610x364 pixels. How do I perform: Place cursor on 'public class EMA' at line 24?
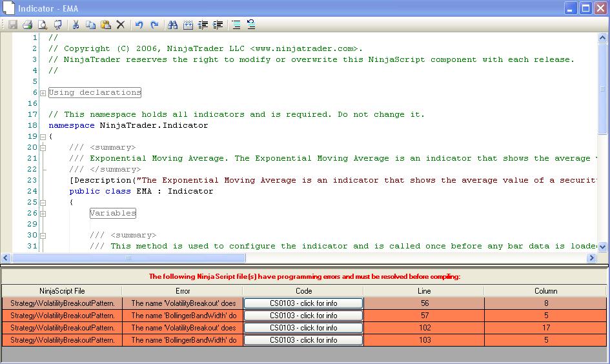tap(110, 191)
